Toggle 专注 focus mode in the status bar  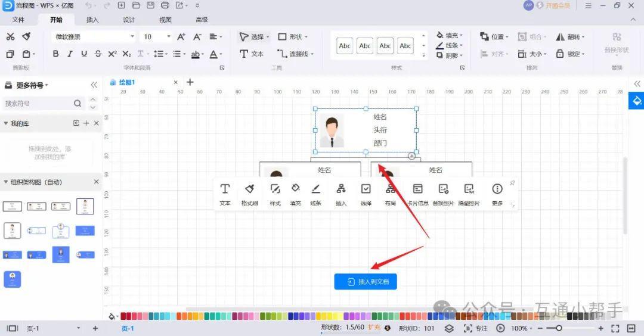tap(476, 328)
